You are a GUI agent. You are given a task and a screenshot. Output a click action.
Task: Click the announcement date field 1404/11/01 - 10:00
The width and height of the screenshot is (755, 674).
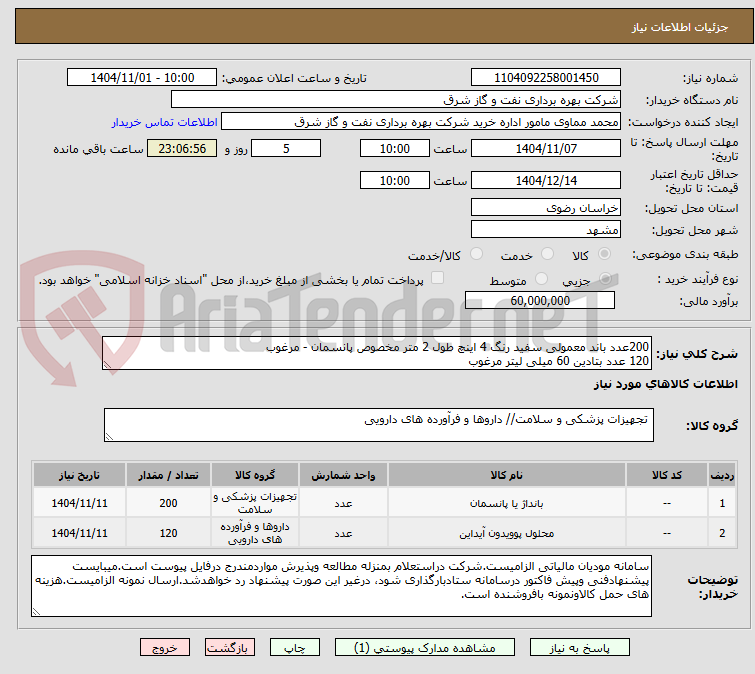(x=142, y=78)
